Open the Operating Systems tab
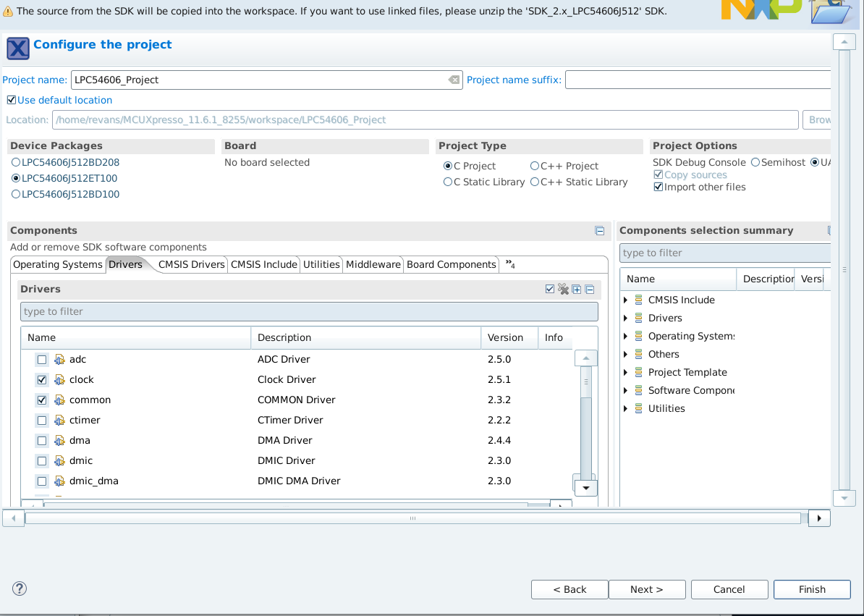The height and width of the screenshot is (616, 864). click(x=58, y=264)
